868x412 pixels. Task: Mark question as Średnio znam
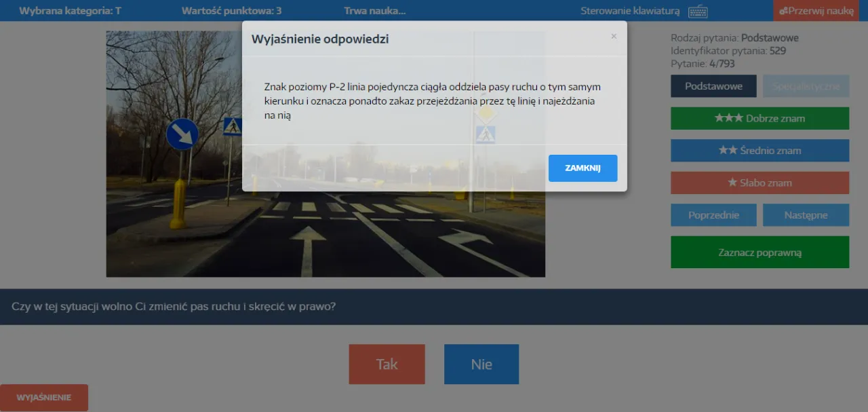tap(759, 151)
